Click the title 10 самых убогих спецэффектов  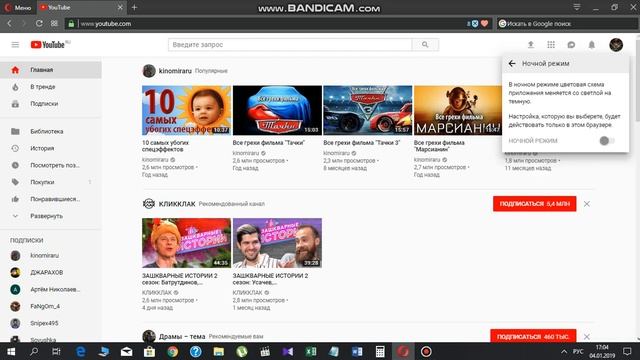pos(165,146)
